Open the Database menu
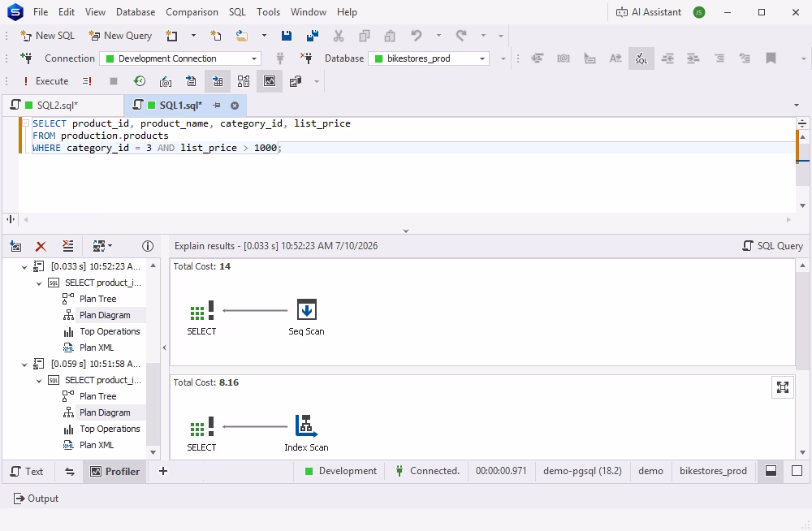Viewport: 812px width, 531px height. click(136, 12)
